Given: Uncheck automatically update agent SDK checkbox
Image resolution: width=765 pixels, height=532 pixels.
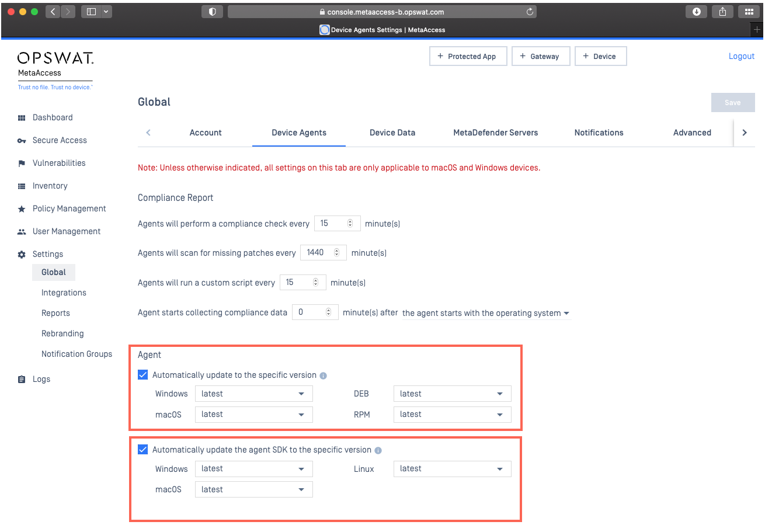Looking at the screenshot, I should pos(142,450).
